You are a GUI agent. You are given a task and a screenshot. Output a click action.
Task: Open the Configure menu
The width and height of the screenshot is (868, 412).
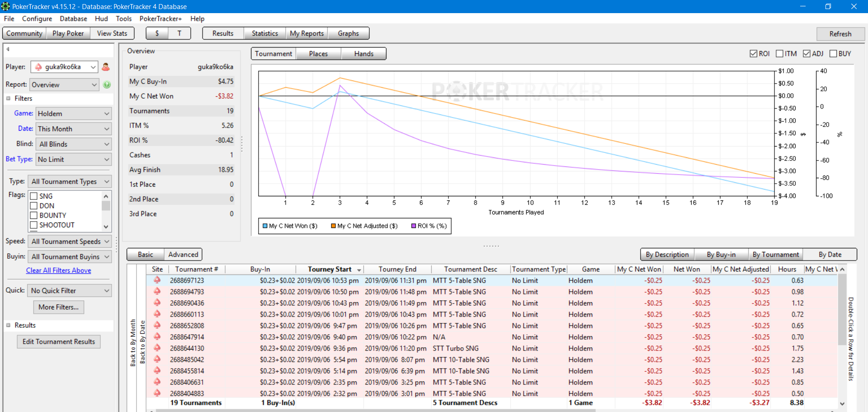(x=37, y=19)
